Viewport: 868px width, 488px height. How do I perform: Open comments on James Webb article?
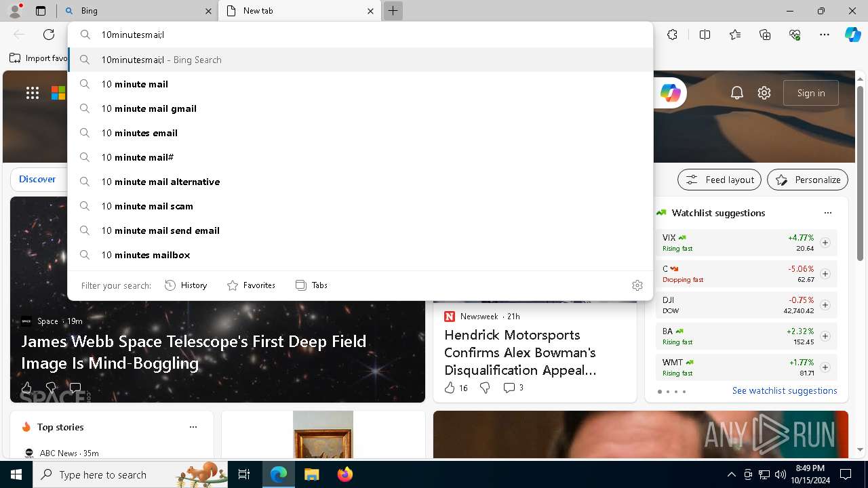click(x=75, y=388)
